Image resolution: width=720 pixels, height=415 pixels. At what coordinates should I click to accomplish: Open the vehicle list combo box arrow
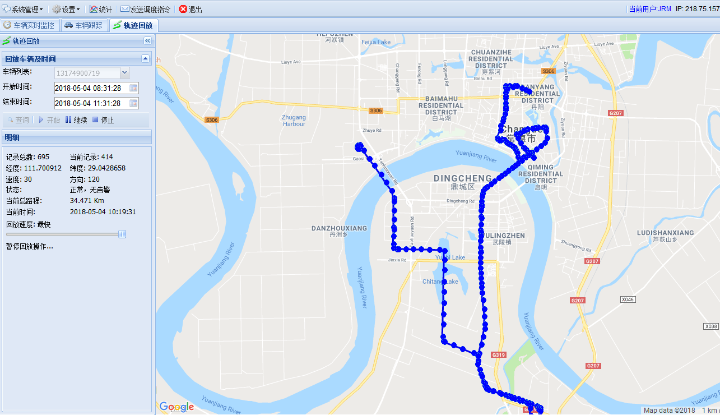[x=124, y=73]
